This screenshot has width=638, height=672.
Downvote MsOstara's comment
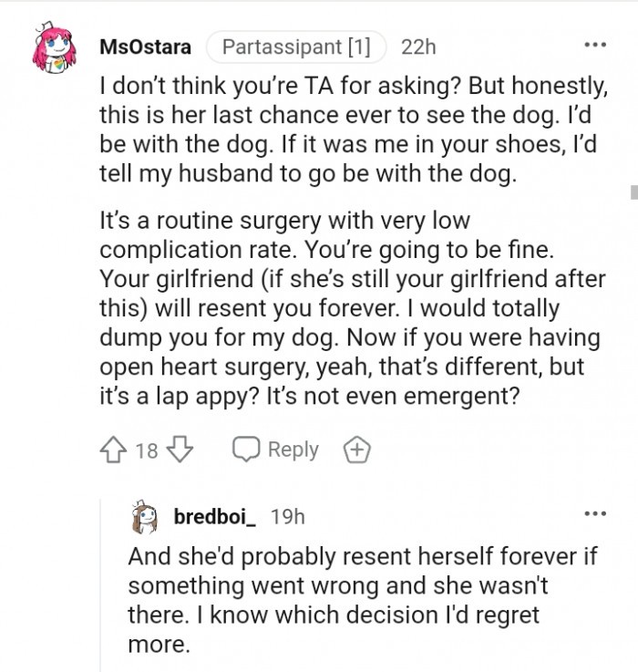click(182, 450)
